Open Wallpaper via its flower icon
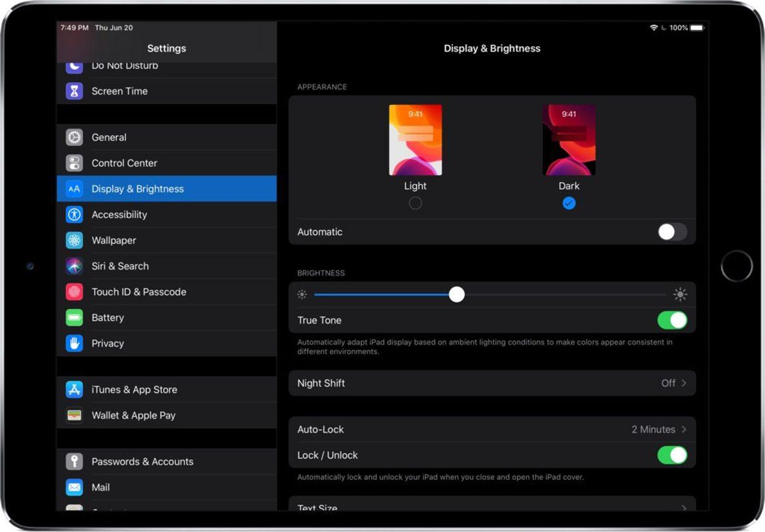The width and height of the screenshot is (765, 532). (75, 240)
